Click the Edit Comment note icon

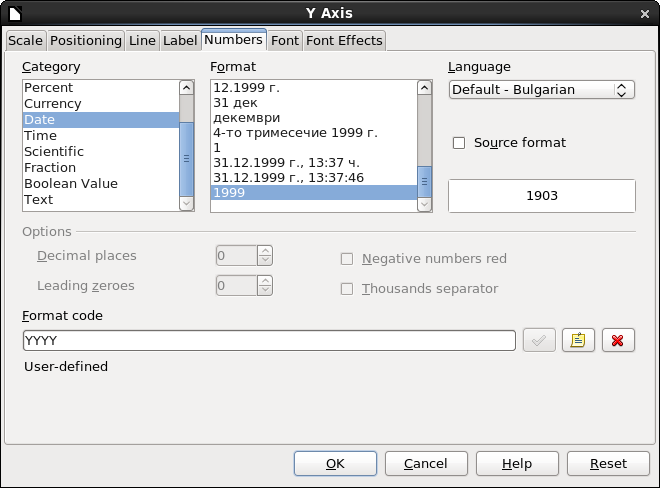tap(578, 340)
